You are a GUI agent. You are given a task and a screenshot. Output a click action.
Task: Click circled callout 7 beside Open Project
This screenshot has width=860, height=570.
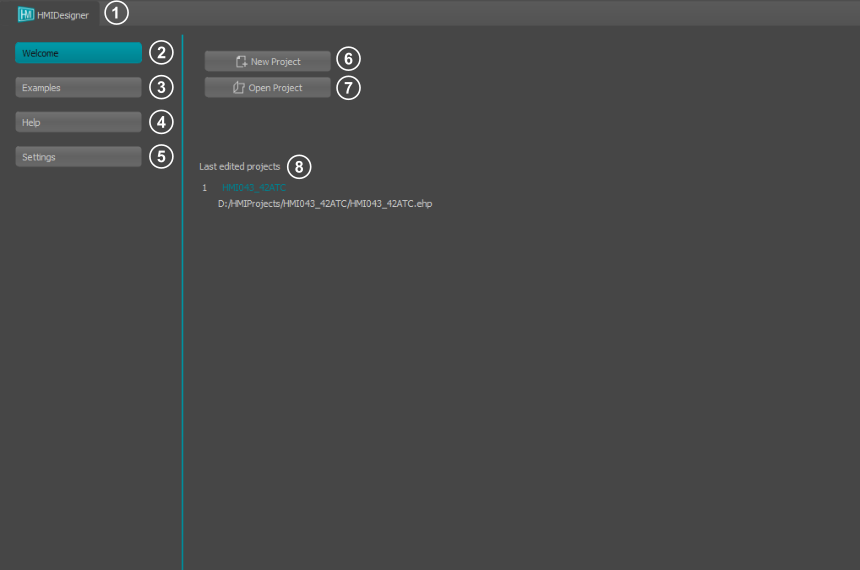[x=348, y=88]
